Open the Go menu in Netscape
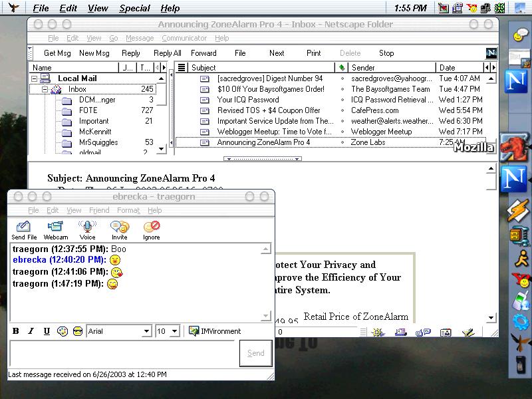532x399 pixels. 114,38
